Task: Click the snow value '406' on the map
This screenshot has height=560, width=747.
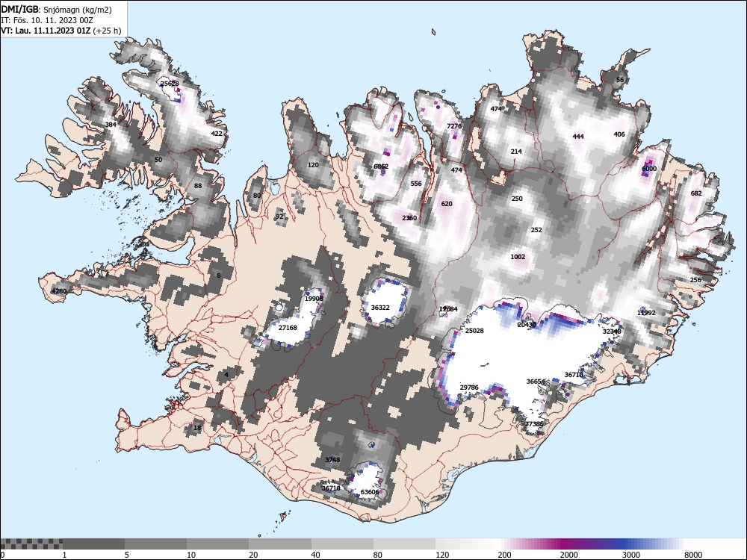Action: 619,134
